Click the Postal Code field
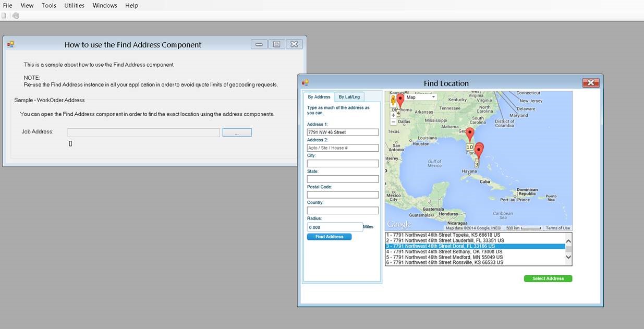 [x=343, y=195]
